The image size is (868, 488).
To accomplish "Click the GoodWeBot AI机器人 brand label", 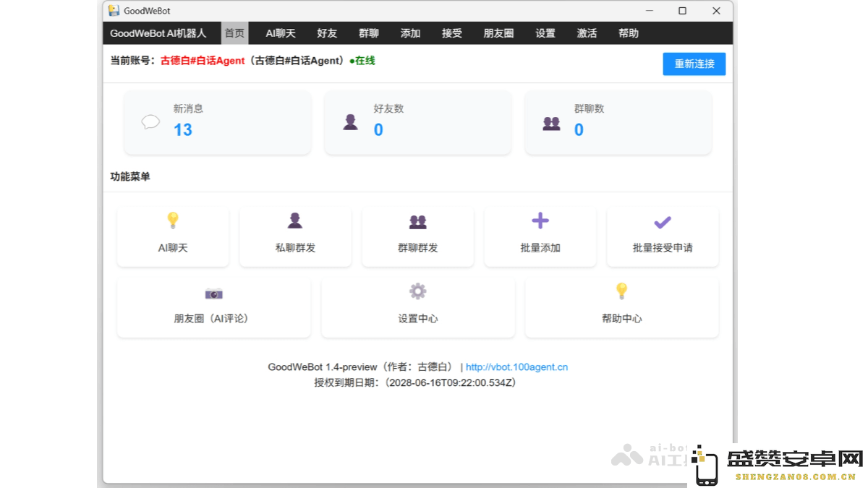I will (x=158, y=33).
